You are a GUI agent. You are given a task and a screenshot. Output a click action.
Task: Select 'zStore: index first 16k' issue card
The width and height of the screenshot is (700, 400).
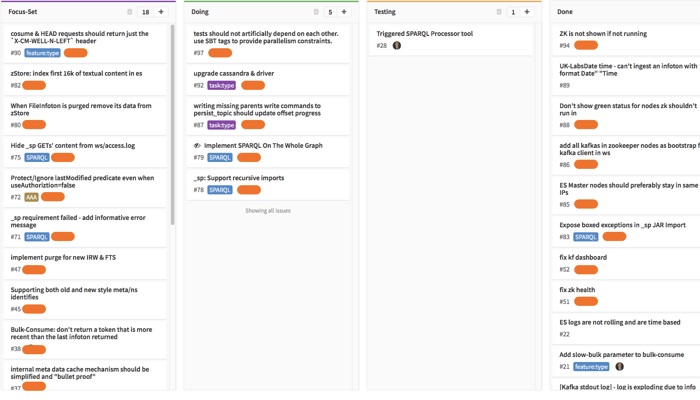[x=76, y=73]
